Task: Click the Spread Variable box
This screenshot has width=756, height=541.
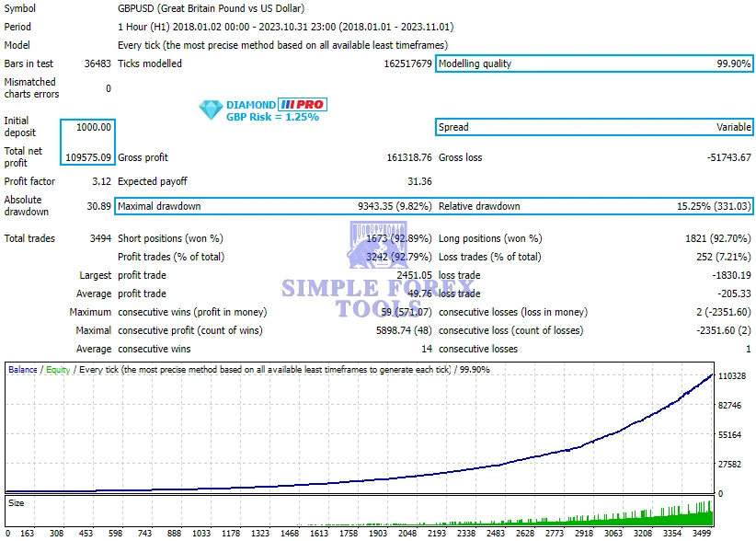Action: click(x=594, y=127)
